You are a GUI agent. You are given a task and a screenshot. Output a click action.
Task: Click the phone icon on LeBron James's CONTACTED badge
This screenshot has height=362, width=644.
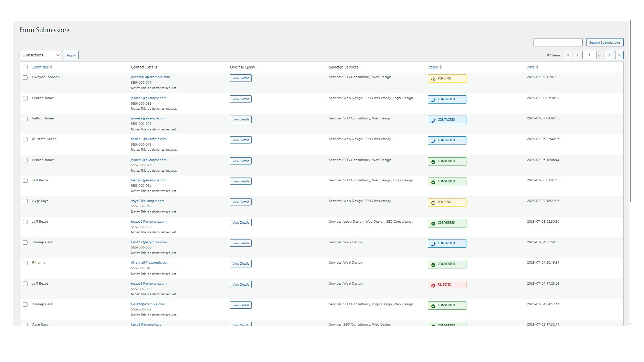pos(433,99)
